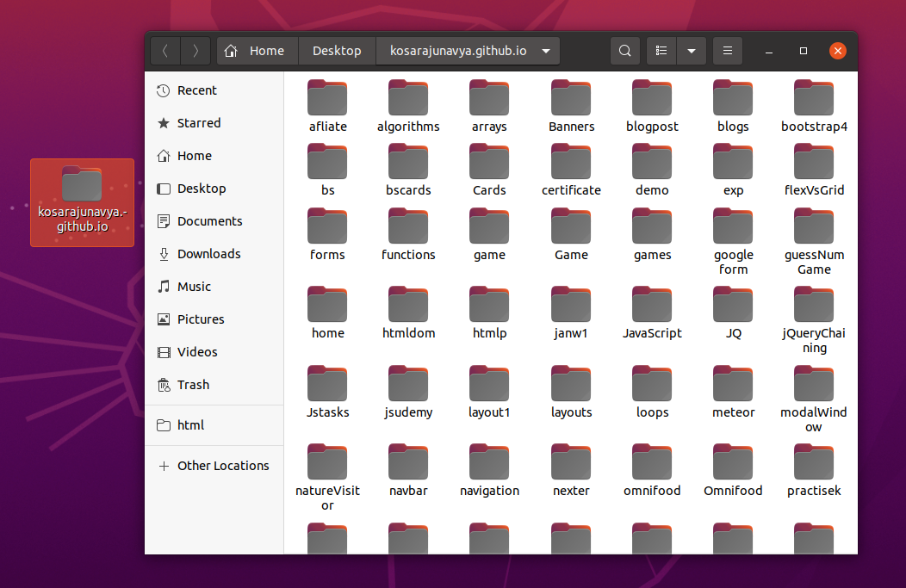Open the hamburger menu

727,51
